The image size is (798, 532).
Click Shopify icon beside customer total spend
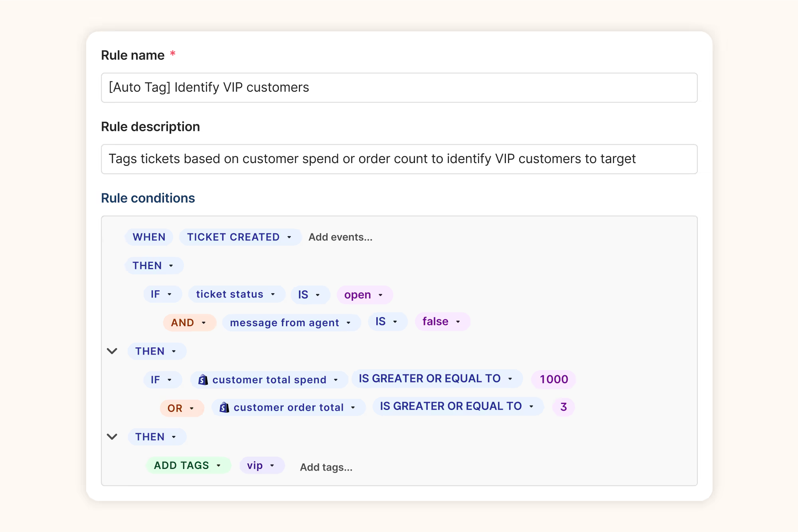tap(203, 380)
